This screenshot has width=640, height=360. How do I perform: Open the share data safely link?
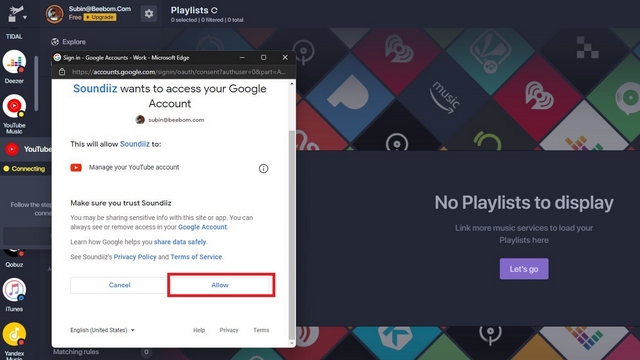pyautogui.click(x=180, y=242)
